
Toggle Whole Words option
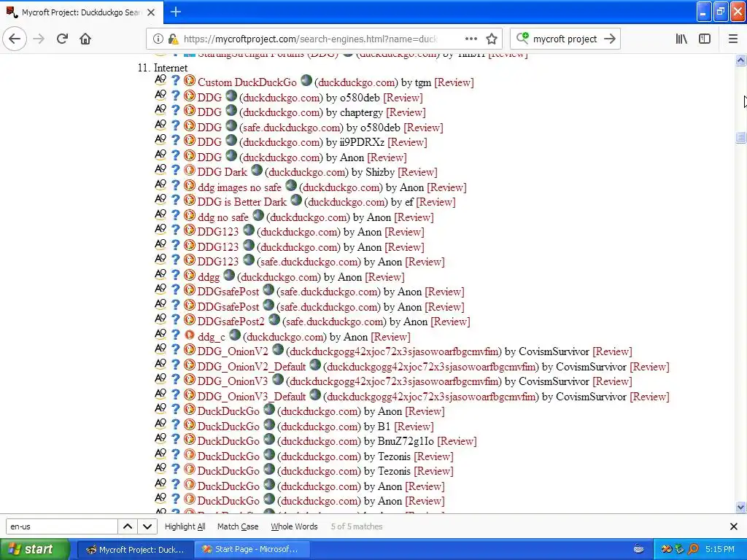[294, 526]
